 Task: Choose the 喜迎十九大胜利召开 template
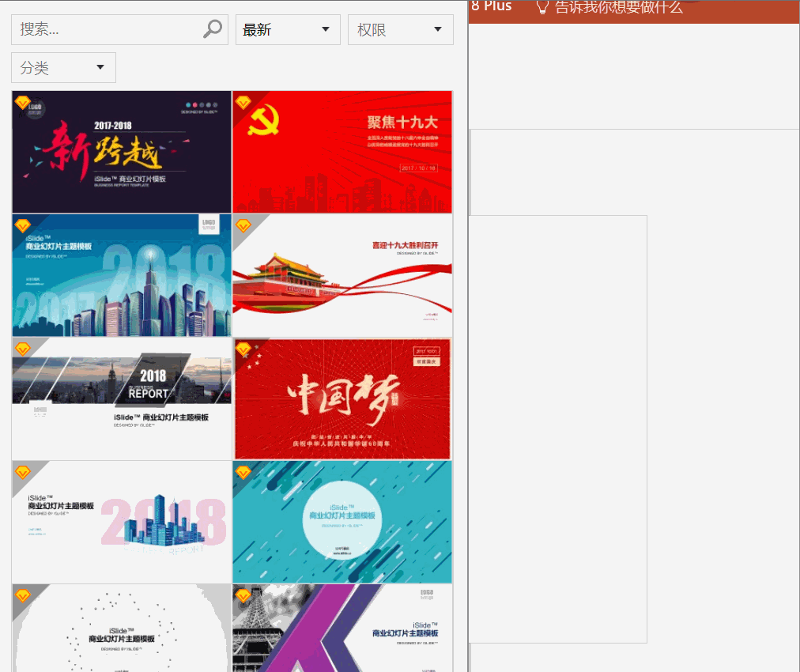pos(342,275)
